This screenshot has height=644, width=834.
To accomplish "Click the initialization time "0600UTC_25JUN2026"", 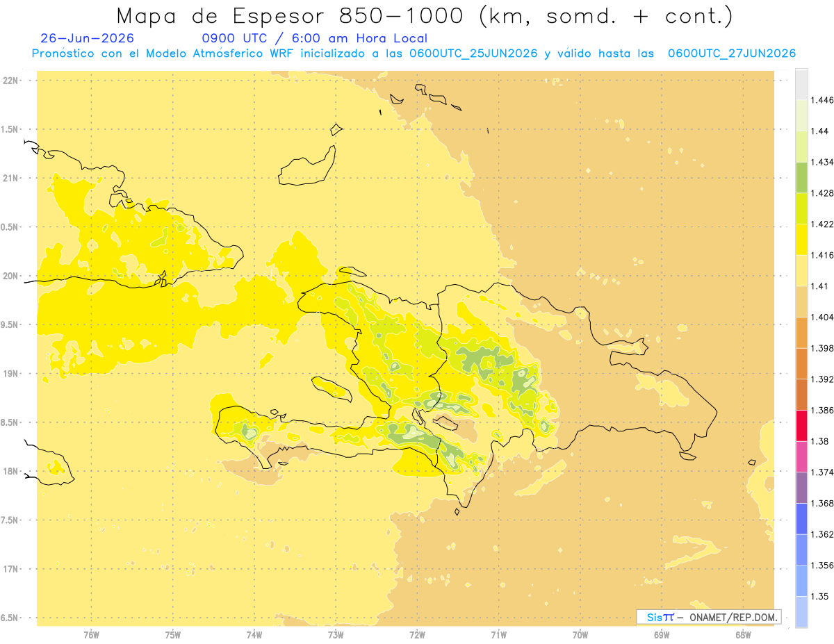I will coord(473,53).
